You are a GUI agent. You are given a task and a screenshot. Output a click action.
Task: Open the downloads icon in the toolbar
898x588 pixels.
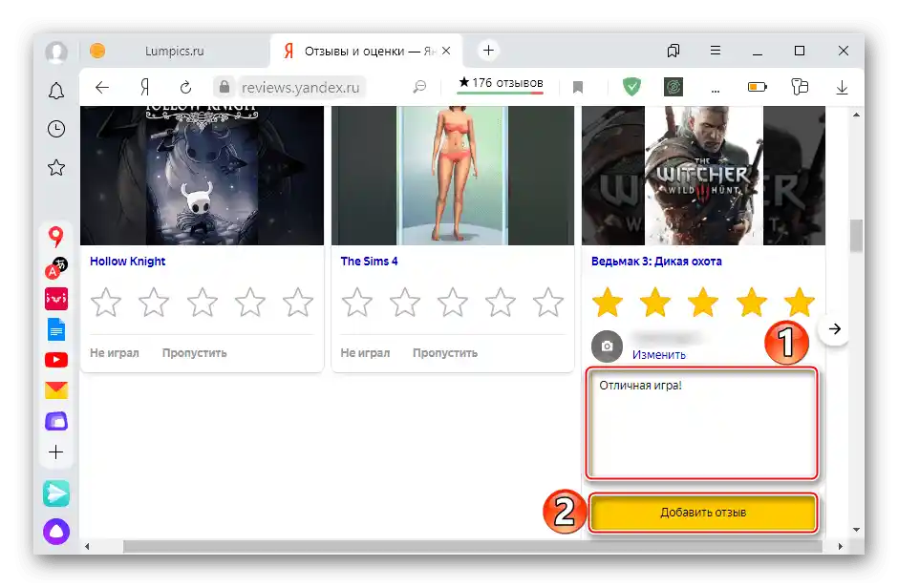(842, 87)
